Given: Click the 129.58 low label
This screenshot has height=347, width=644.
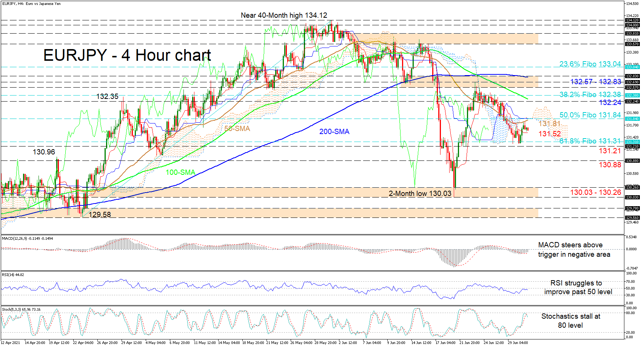Looking at the screenshot, I should pyautogui.click(x=100, y=215).
